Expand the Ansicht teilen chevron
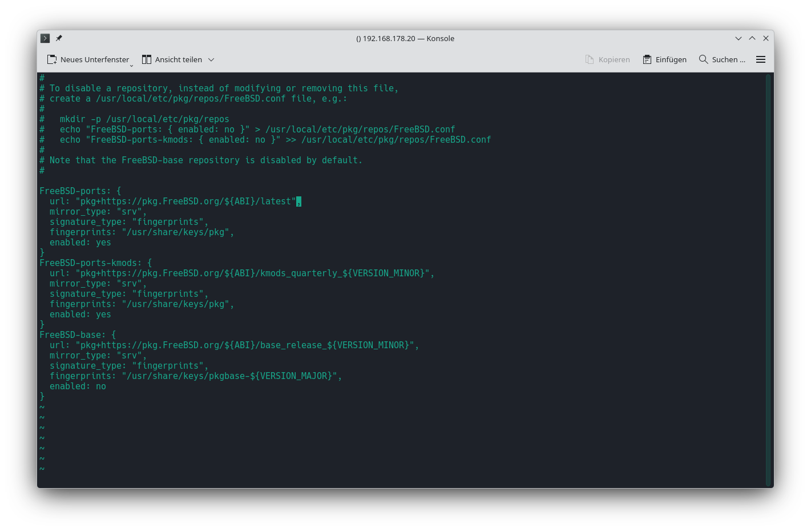 211,59
